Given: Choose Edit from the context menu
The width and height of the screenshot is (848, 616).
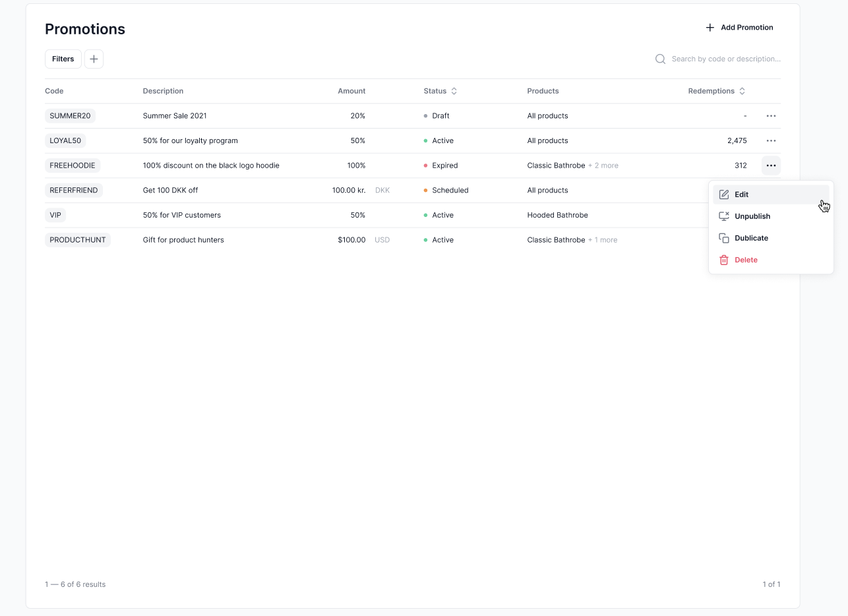Looking at the screenshot, I should point(771,195).
